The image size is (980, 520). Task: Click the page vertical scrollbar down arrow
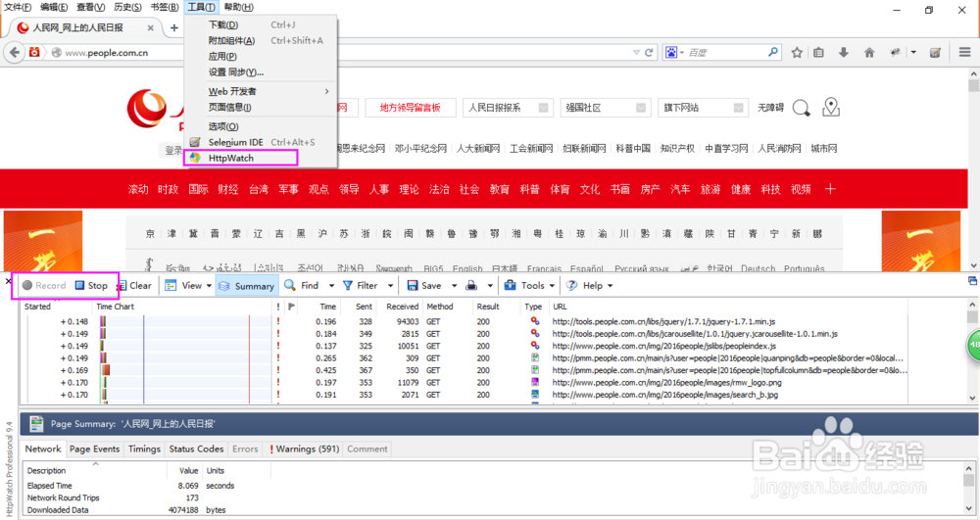[973, 266]
